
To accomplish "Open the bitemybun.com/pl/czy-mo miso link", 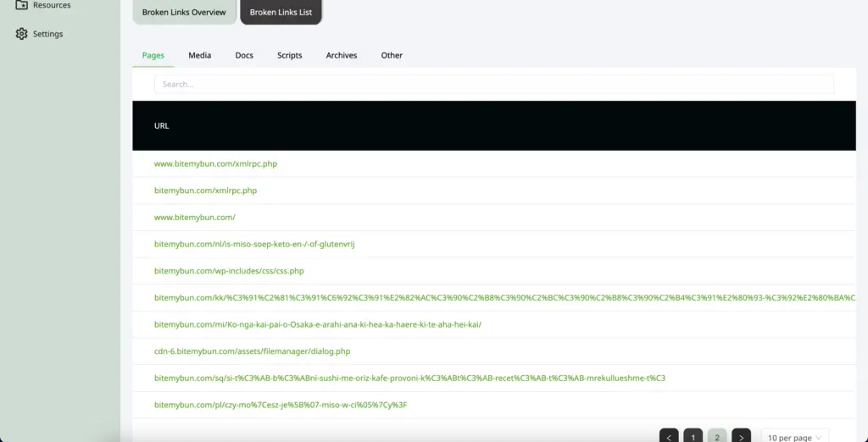I will coord(281,405).
